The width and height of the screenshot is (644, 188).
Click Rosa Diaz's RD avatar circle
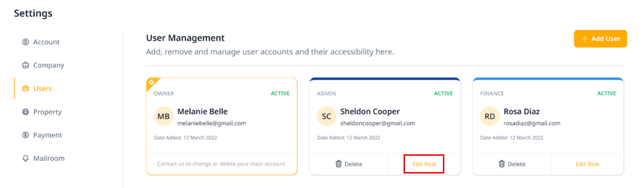click(489, 117)
